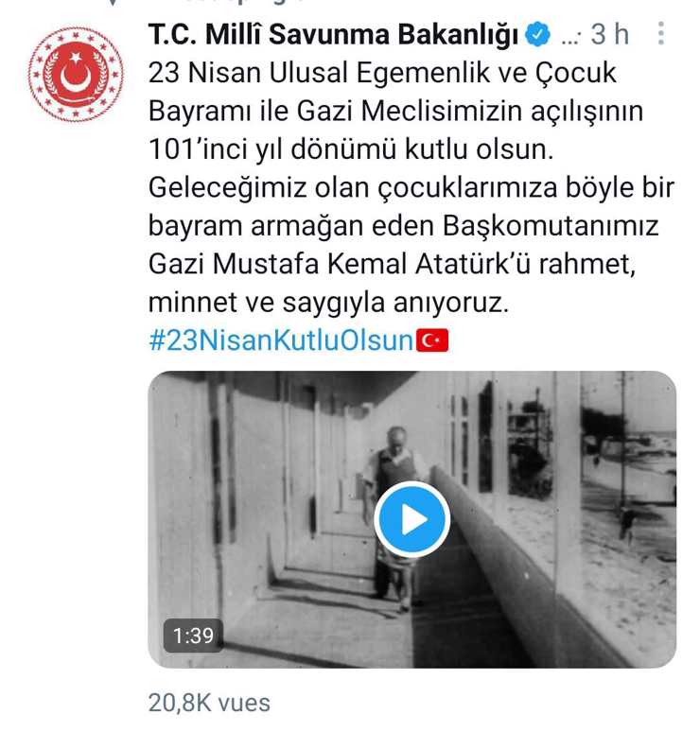The image size is (700, 732).
Task: Click the blue verified badge
Action: coord(537,34)
